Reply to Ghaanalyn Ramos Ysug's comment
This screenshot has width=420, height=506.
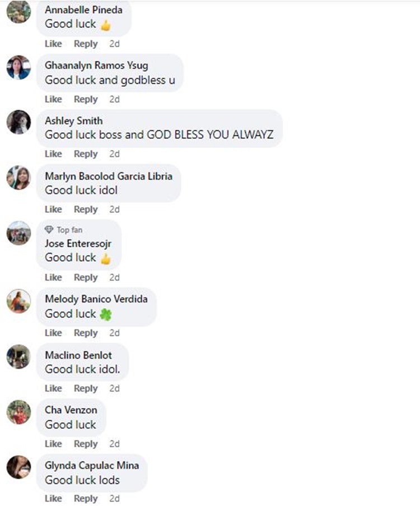coord(86,99)
